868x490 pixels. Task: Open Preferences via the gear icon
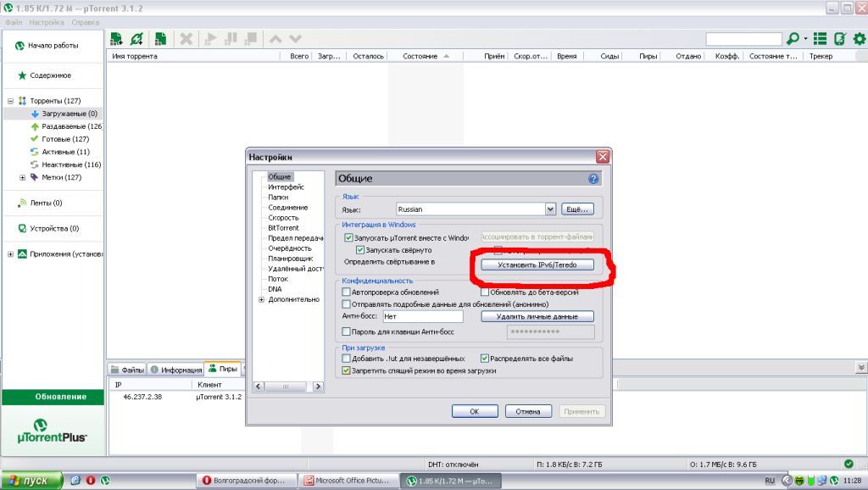(859, 39)
